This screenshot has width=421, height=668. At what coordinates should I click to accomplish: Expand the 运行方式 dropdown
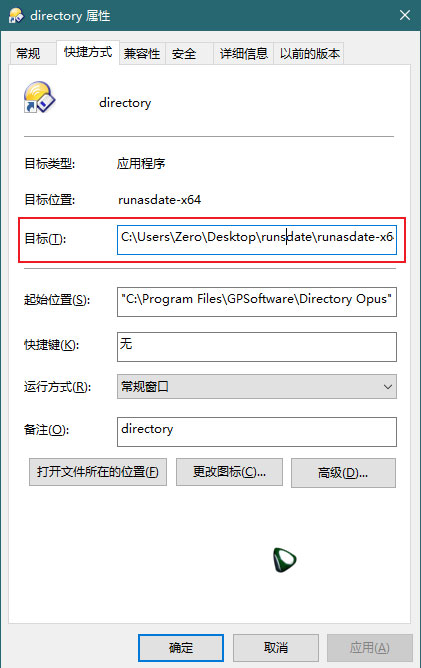point(257,386)
